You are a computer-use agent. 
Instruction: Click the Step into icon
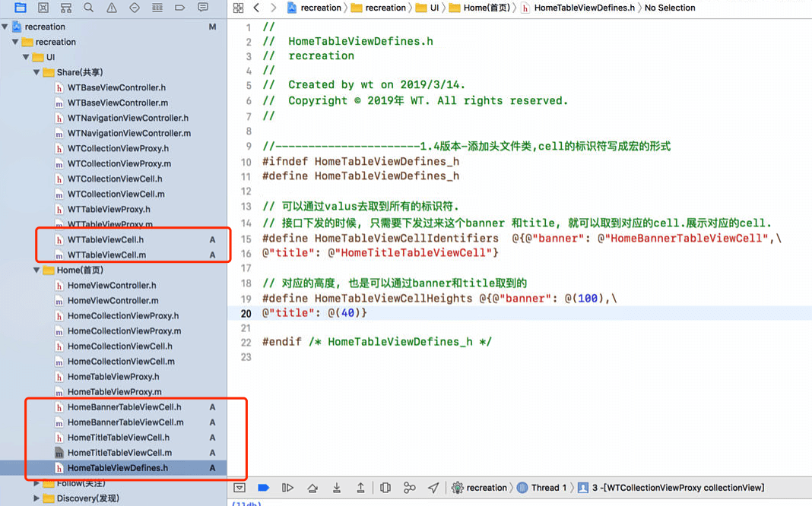[x=337, y=487]
